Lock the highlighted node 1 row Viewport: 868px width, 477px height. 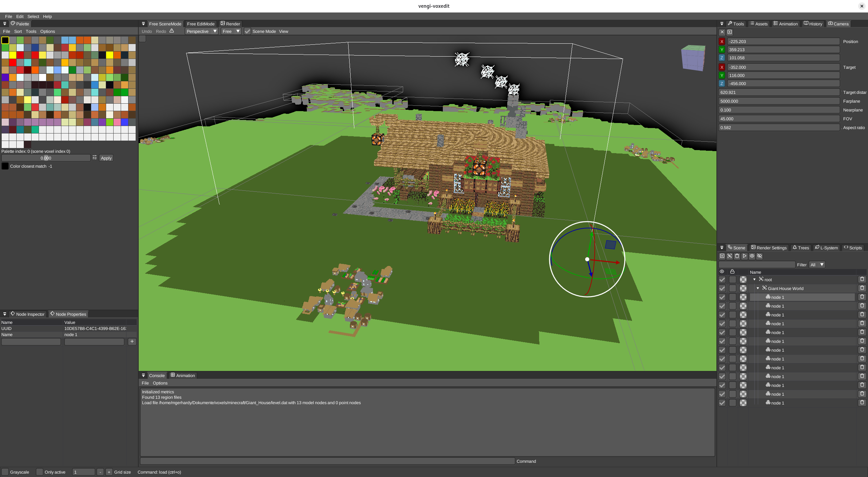733,297
